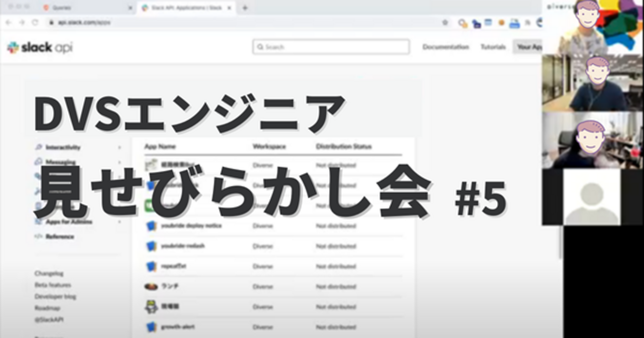Open the Apps for Admins sidebar item
The height and width of the screenshot is (338, 644).
69,222
